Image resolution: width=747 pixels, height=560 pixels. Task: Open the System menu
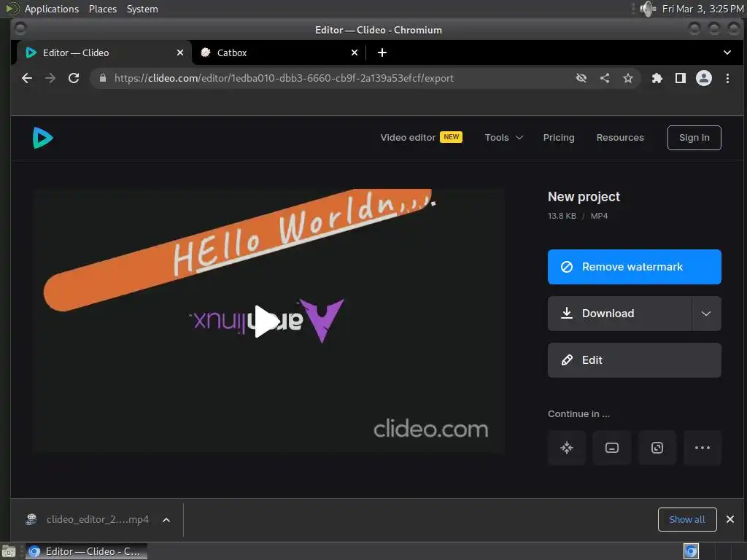(x=142, y=9)
